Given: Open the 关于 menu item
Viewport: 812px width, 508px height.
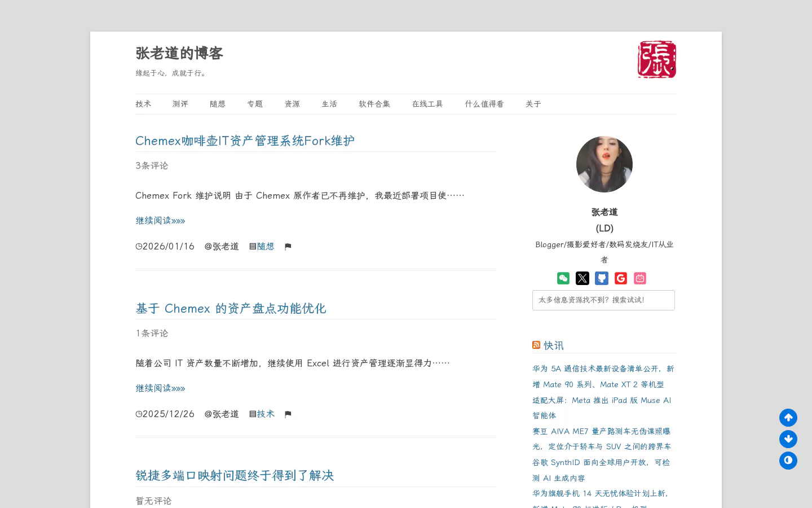Looking at the screenshot, I should pos(533,104).
